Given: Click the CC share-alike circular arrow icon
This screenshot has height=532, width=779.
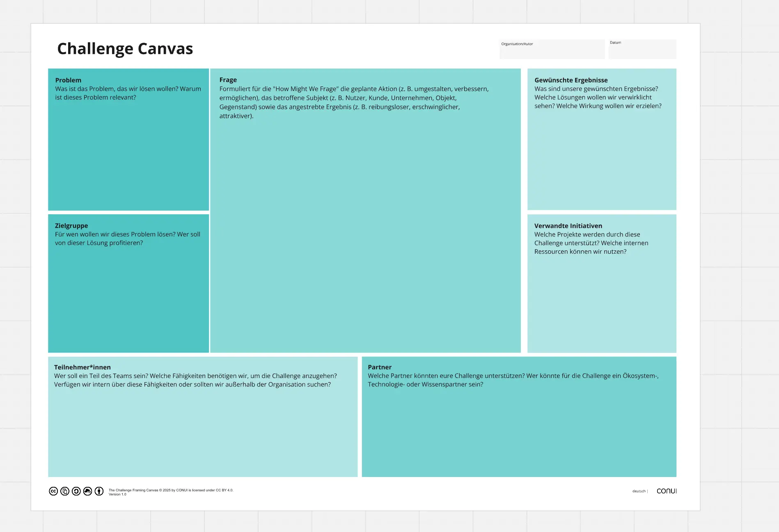Looking at the screenshot, I should [x=76, y=491].
